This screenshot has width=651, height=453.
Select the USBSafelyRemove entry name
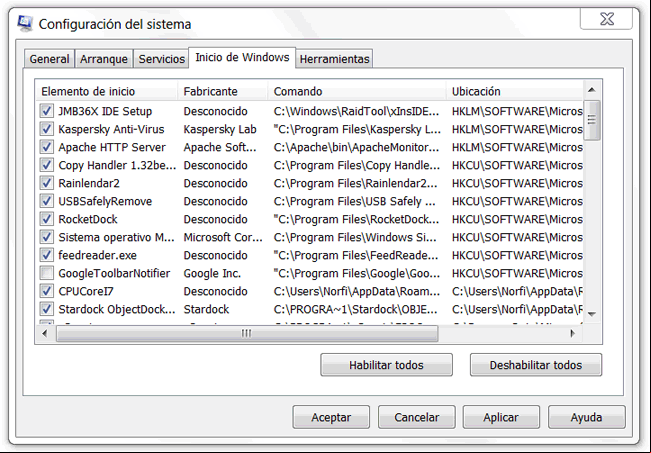click(x=105, y=201)
